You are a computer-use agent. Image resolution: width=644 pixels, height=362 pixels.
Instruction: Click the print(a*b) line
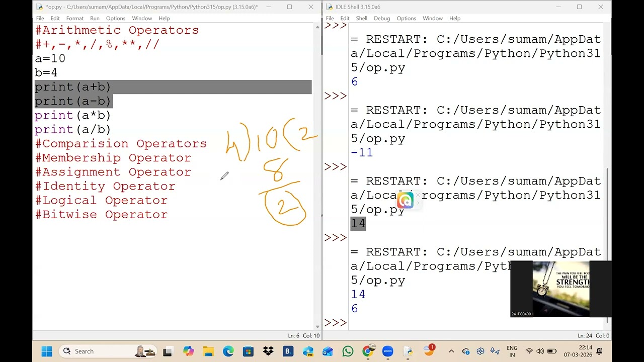click(73, 115)
